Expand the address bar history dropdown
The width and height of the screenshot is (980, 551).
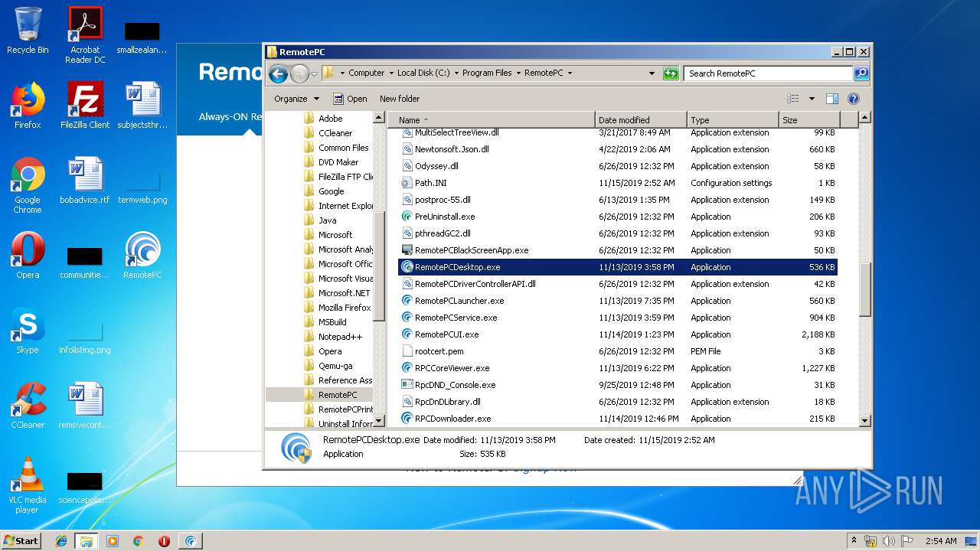point(652,73)
